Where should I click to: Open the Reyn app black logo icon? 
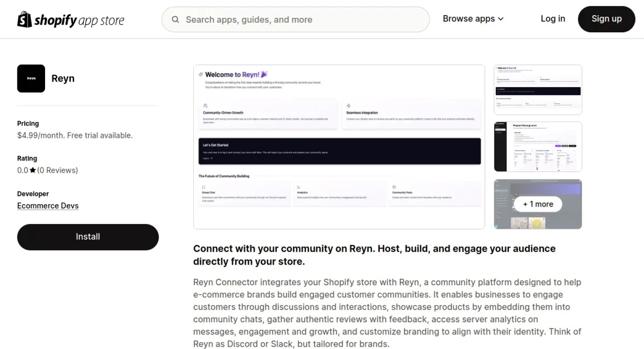tap(31, 78)
